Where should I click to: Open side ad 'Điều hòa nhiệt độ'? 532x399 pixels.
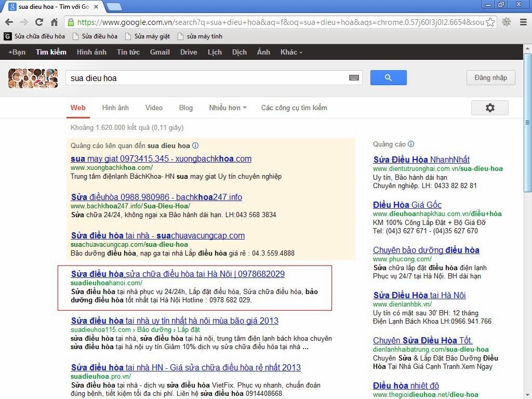[406, 386]
